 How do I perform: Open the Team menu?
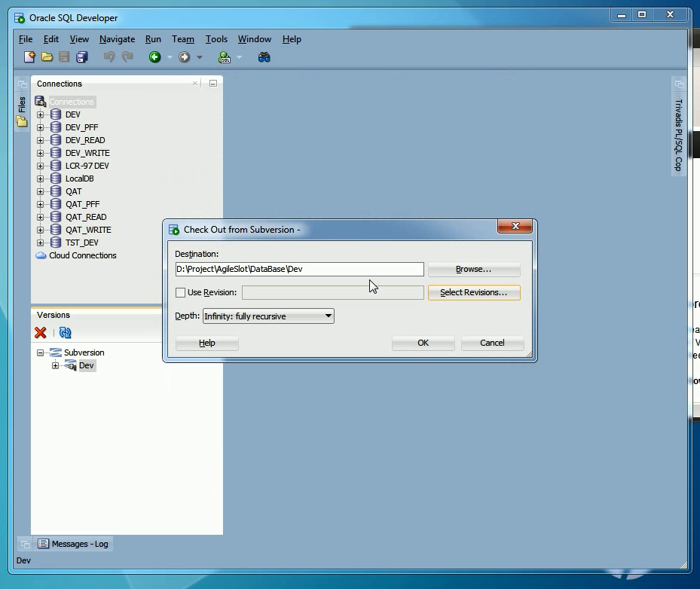point(183,39)
